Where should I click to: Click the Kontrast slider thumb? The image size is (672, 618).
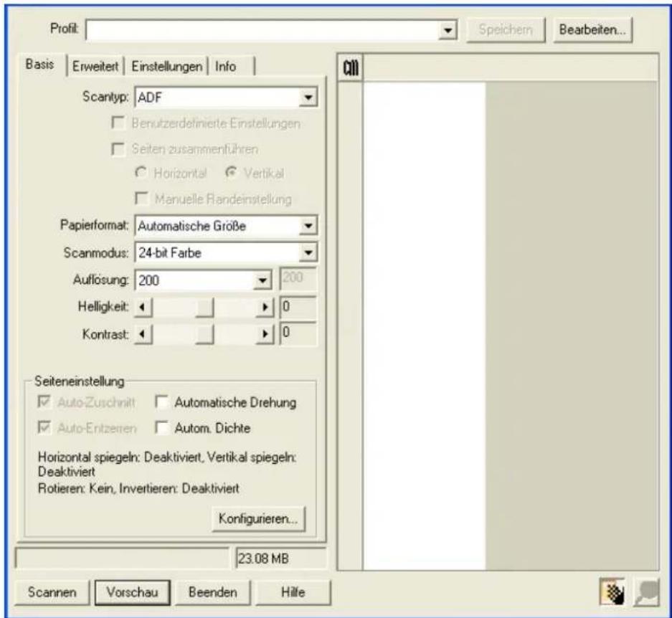pyautogui.click(x=204, y=334)
